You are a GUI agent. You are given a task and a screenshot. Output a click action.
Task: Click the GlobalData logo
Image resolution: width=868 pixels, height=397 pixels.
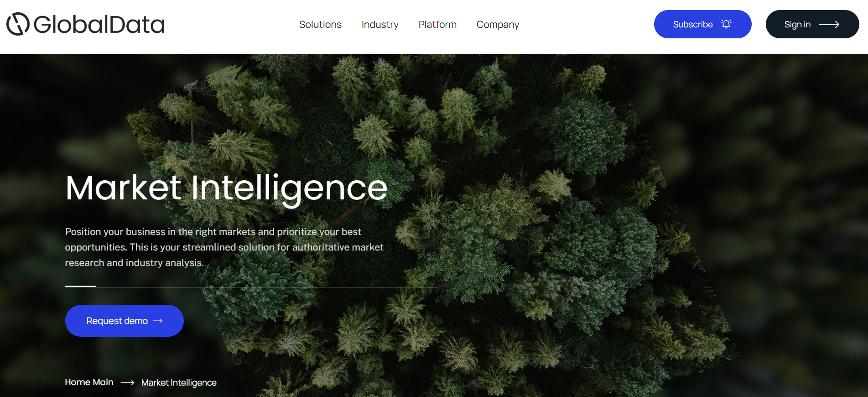tap(85, 24)
